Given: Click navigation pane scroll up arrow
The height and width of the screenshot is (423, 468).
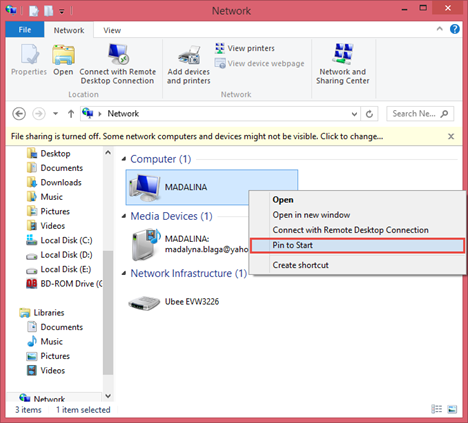Looking at the screenshot, I should pos(108,153).
